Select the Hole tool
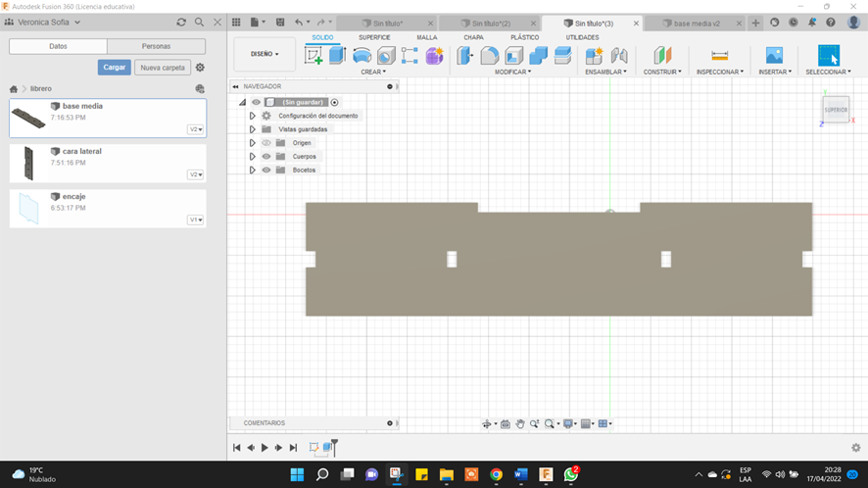The width and height of the screenshot is (868, 488). (386, 56)
